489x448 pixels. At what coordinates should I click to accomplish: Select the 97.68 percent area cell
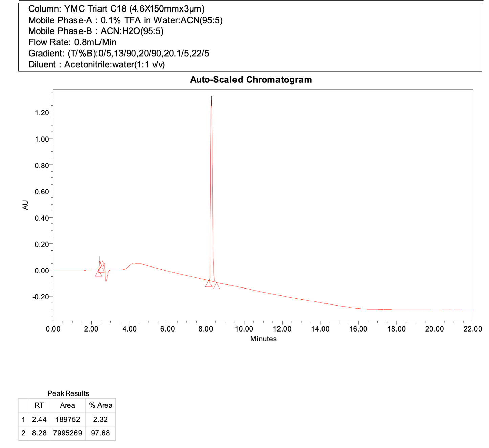point(101,433)
